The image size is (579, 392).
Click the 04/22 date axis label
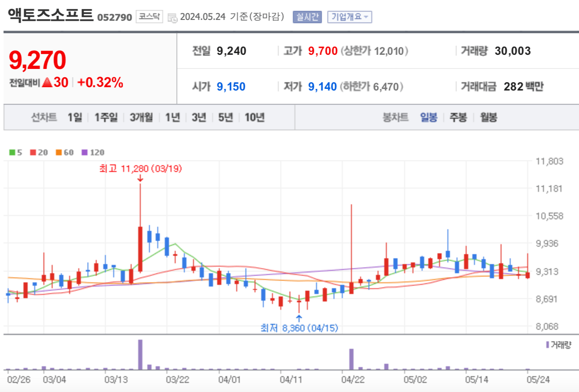click(x=353, y=380)
